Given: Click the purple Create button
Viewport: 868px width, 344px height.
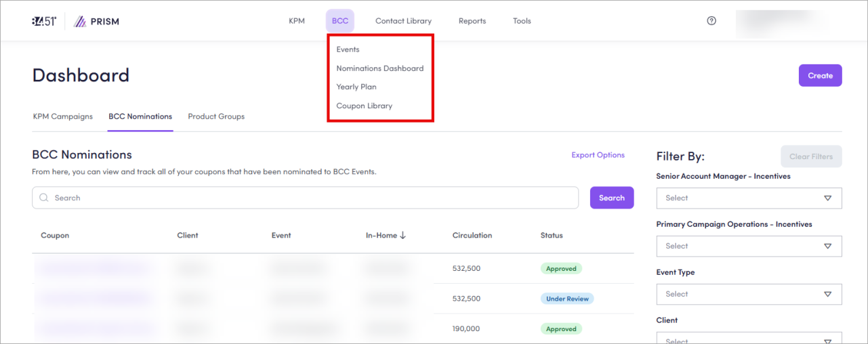Looking at the screenshot, I should click(820, 76).
